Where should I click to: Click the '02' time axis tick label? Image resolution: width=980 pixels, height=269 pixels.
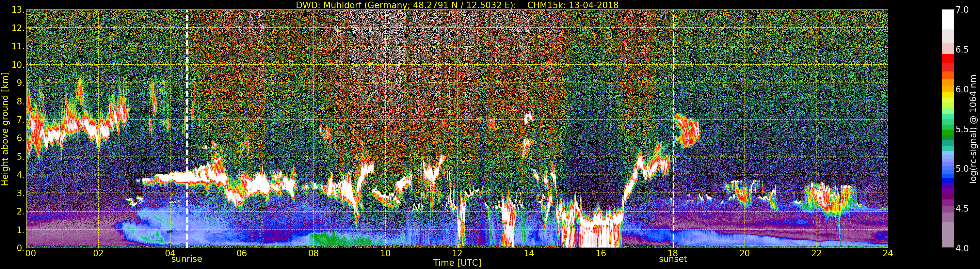point(98,253)
